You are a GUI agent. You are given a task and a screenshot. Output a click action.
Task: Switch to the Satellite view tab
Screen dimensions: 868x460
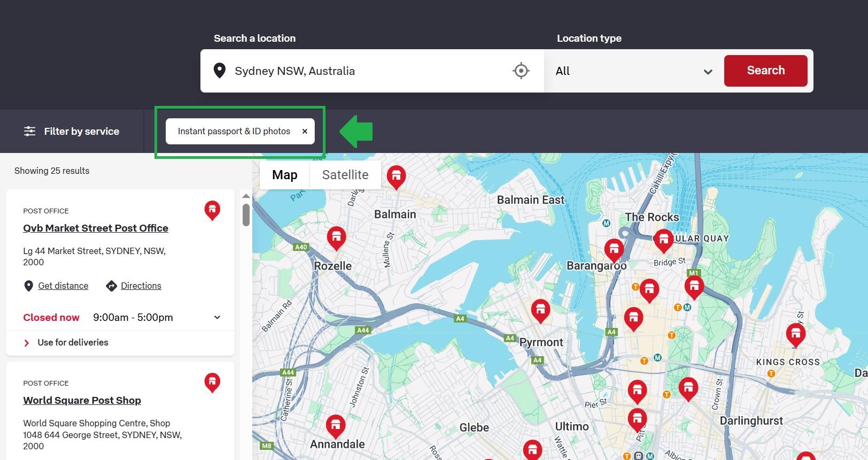tap(345, 175)
